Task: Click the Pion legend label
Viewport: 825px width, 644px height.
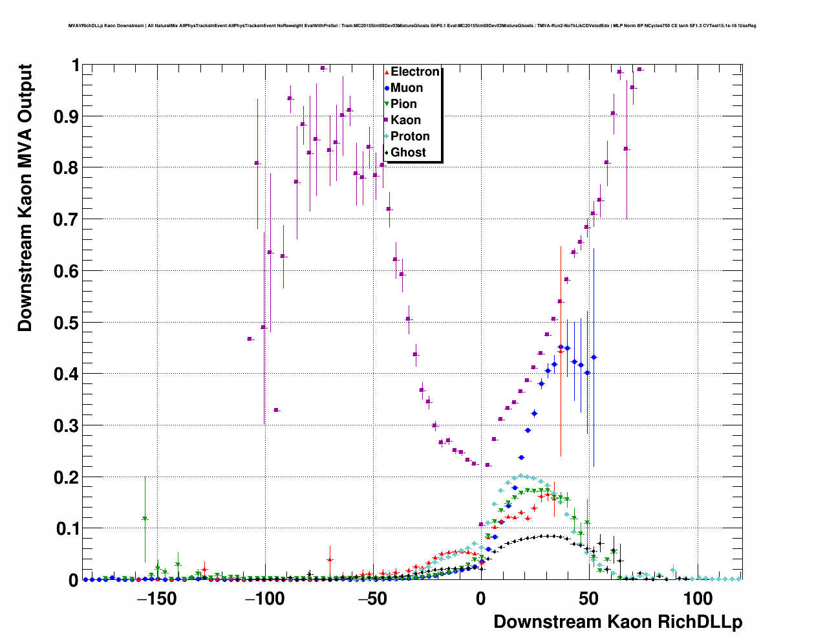Action: point(403,104)
